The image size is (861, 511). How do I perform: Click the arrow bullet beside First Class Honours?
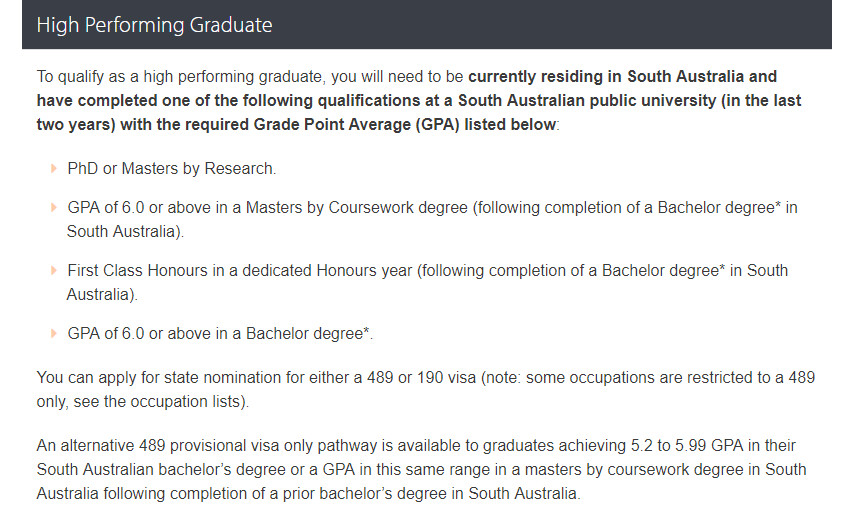coord(53,271)
